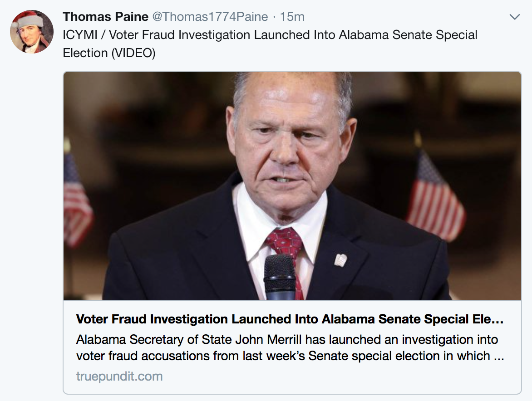Image resolution: width=532 pixels, height=401 pixels.
Task: Select the 'Alabama Secretary of State John Merrill' card description
Action: point(290,348)
